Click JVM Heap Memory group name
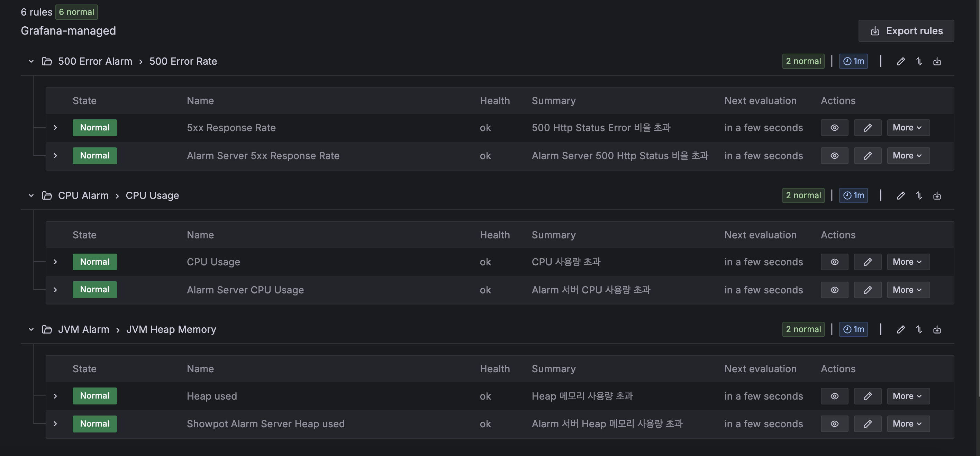Screen dimensions: 980x456 pos(171,329)
